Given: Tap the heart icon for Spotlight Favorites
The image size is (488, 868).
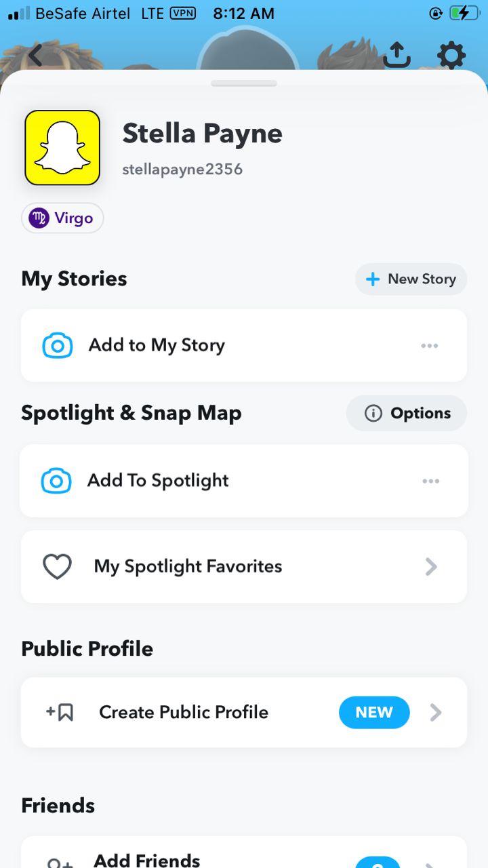Looking at the screenshot, I should (58, 567).
